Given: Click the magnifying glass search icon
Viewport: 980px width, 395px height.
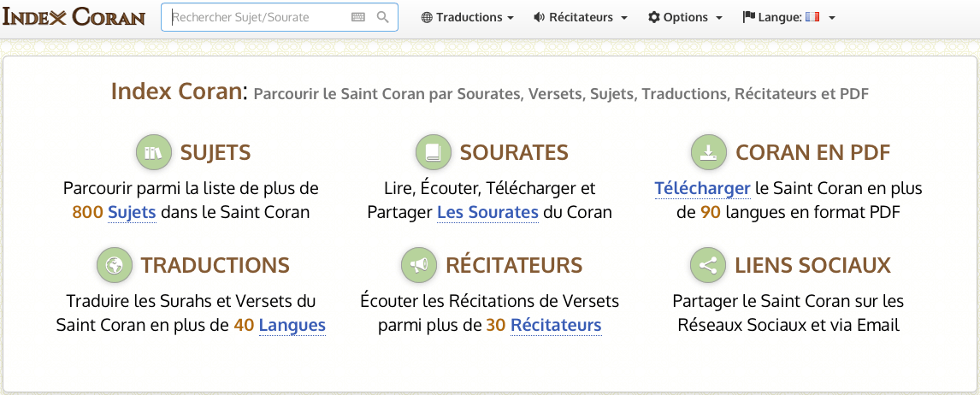Looking at the screenshot, I should 383,17.
